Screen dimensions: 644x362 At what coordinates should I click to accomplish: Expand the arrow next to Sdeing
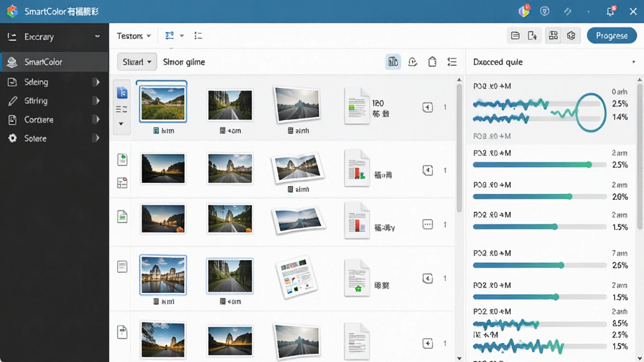point(97,82)
